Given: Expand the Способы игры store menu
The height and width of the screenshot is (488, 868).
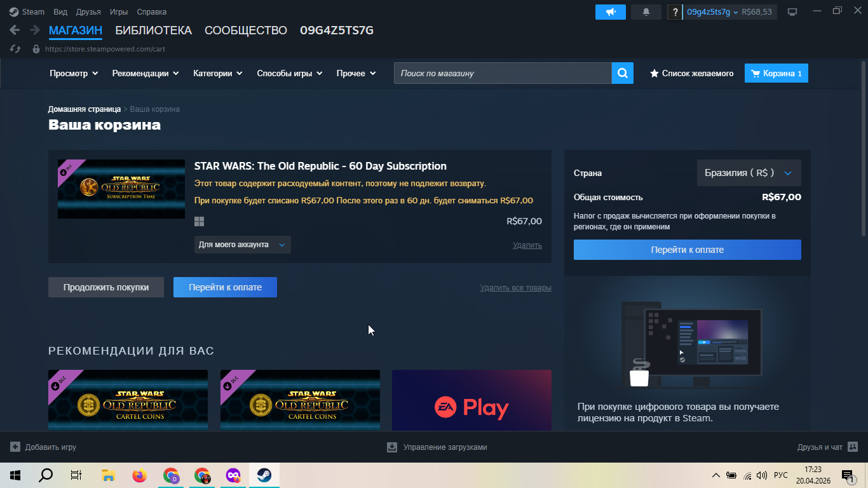Looking at the screenshot, I should tap(290, 74).
